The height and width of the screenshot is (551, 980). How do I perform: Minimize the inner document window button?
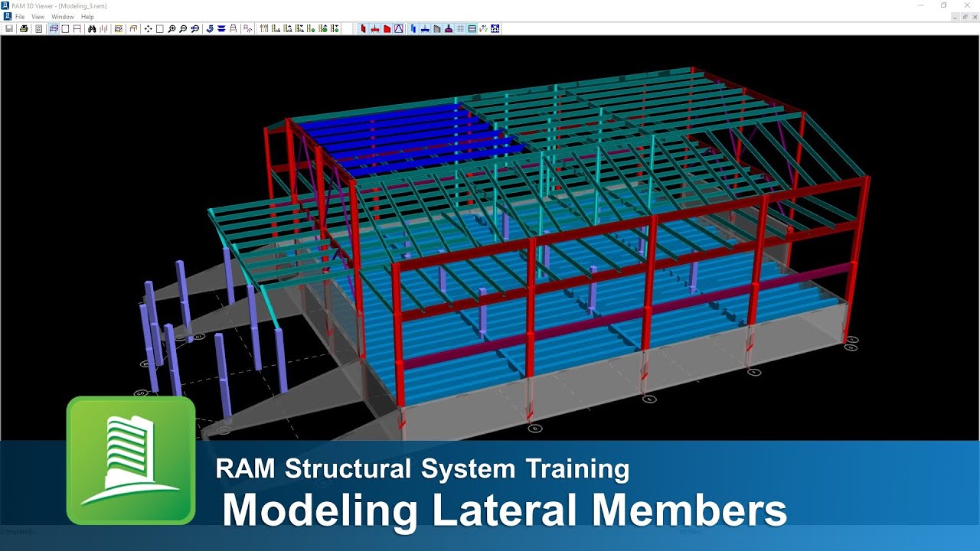955,17
